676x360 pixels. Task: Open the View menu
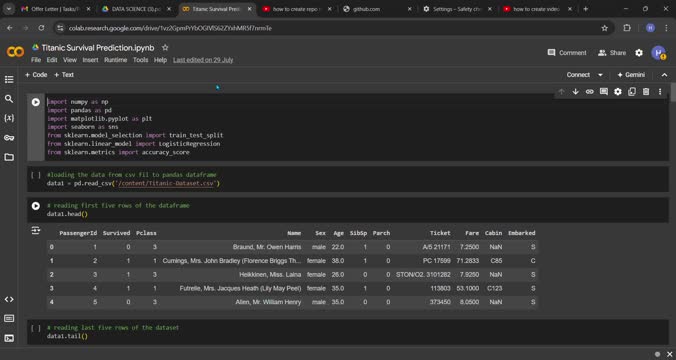coord(70,60)
